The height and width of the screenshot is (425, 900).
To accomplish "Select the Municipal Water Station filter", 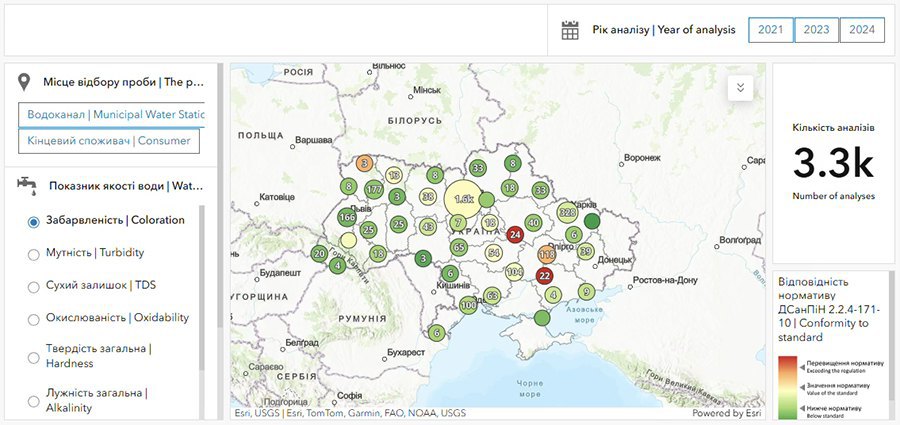I will tap(111, 115).
